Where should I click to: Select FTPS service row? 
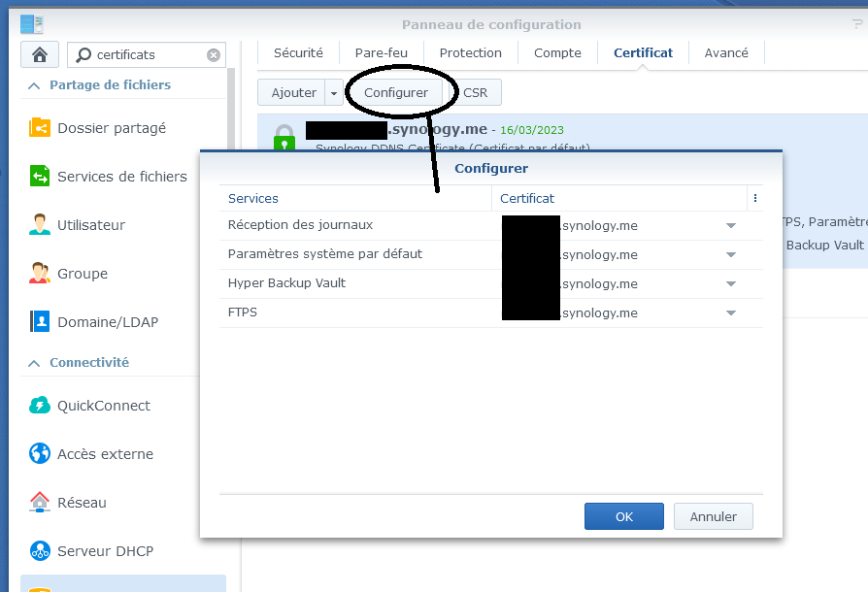click(491, 312)
